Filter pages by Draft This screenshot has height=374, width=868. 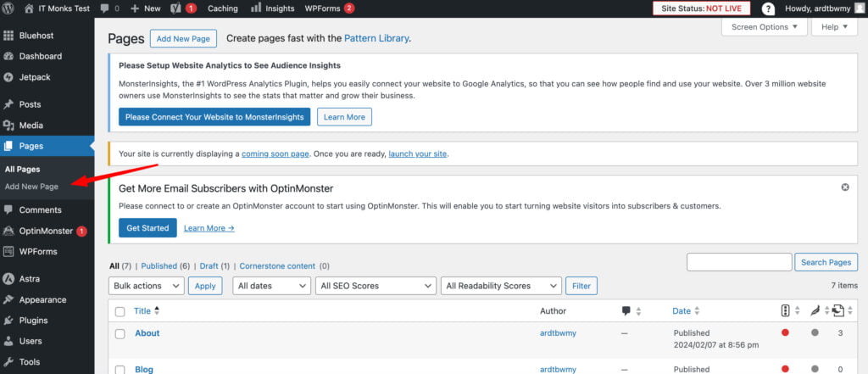tap(209, 266)
